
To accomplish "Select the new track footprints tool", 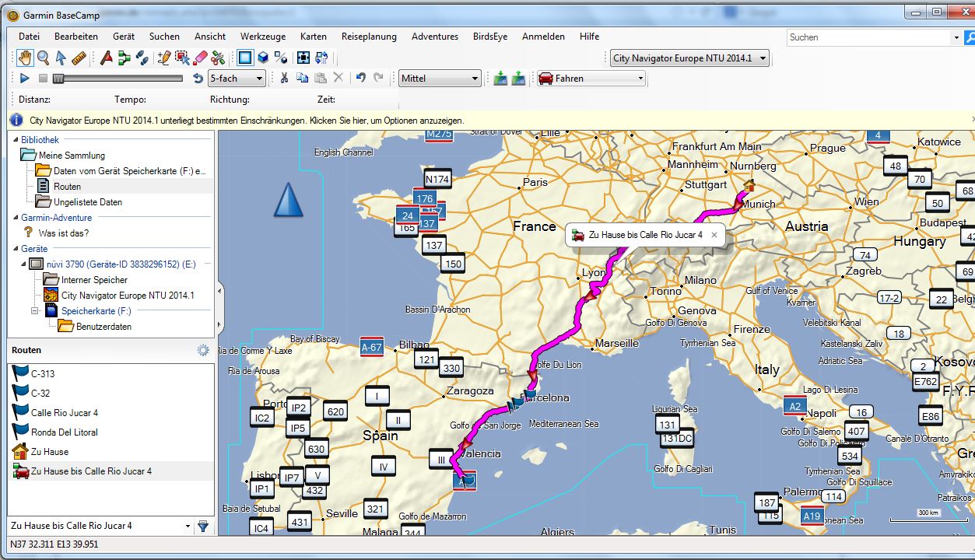I will click(142, 58).
